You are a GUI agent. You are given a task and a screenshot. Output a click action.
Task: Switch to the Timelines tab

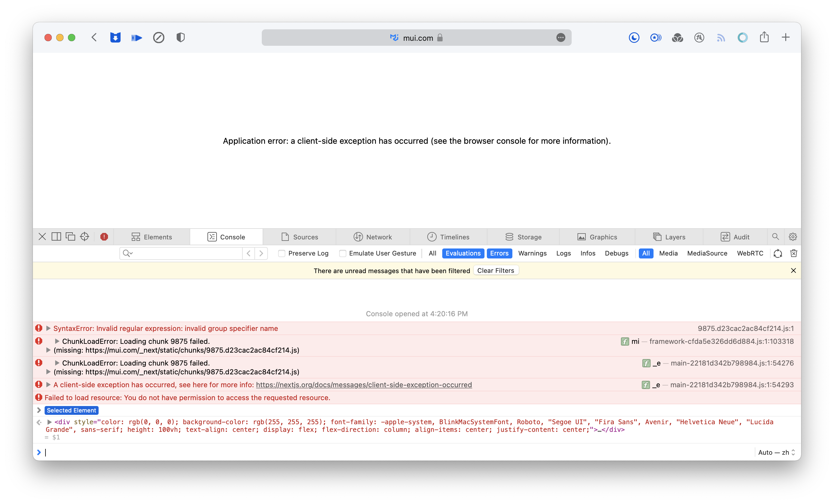click(448, 237)
